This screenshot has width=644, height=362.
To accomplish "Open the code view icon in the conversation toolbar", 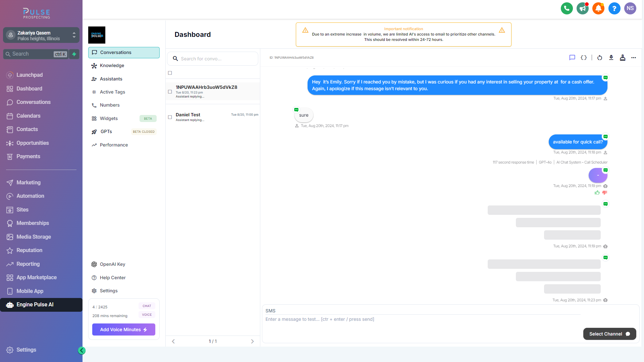I will (584, 58).
